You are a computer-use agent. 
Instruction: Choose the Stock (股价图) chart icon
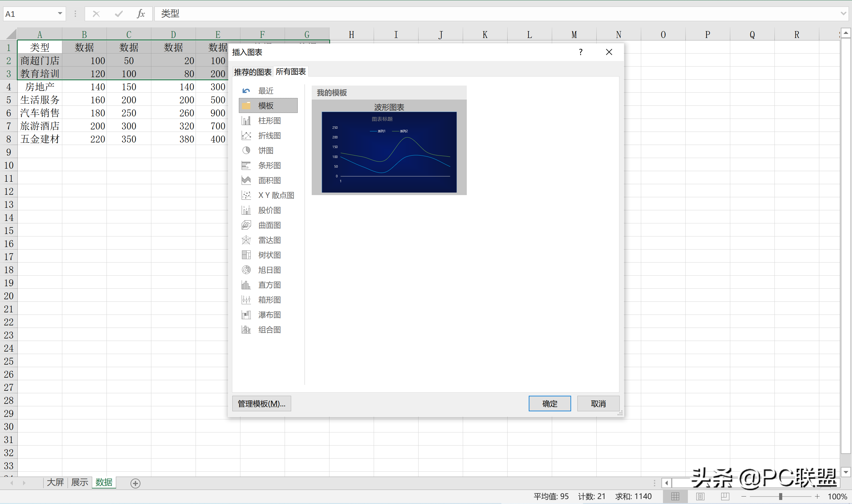pos(246,210)
